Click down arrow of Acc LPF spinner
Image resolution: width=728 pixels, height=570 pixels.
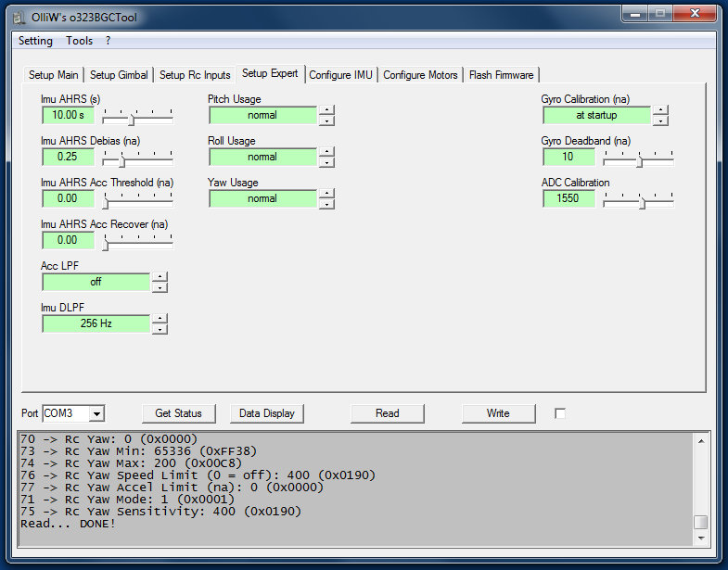160,287
